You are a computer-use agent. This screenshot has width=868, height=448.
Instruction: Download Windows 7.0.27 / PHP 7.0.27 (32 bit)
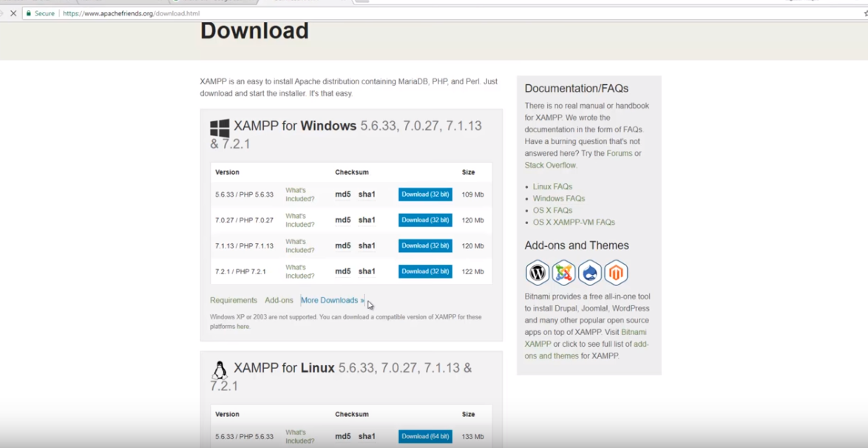(x=425, y=220)
